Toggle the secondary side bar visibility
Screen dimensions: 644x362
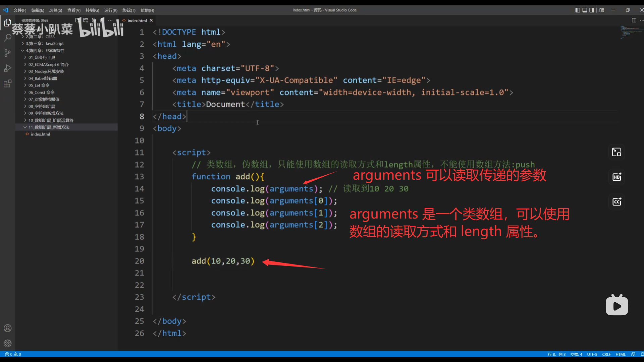592,10
